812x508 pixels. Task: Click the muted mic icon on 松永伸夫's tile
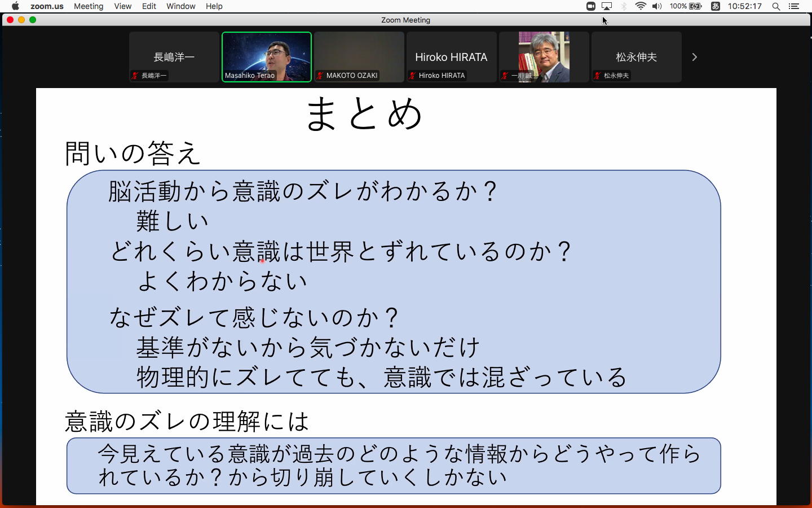point(598,76)
